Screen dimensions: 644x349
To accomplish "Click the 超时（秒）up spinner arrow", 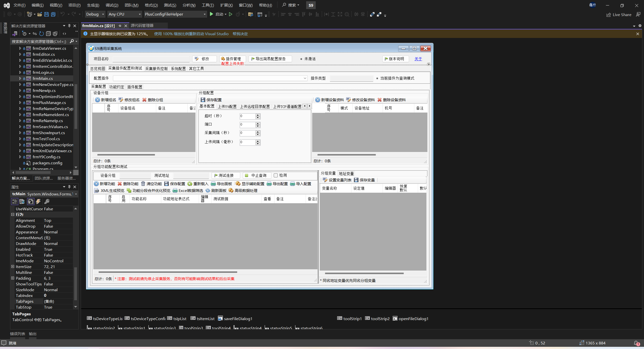I will point(258,115).
